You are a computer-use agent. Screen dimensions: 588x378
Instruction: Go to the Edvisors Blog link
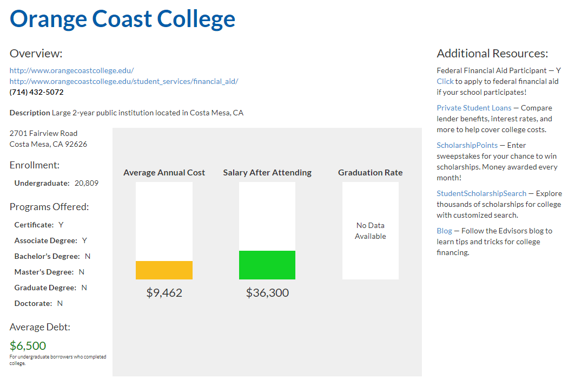click(444, 231)
